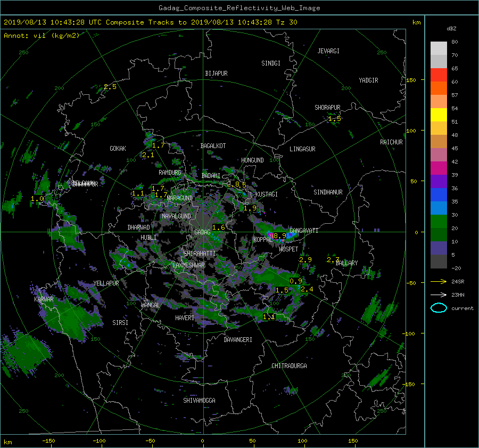Click the 2.9 VIL value below Hospet
Image resolution: width=479 pixels, height=448 pixels.
(x=305, y=259)
